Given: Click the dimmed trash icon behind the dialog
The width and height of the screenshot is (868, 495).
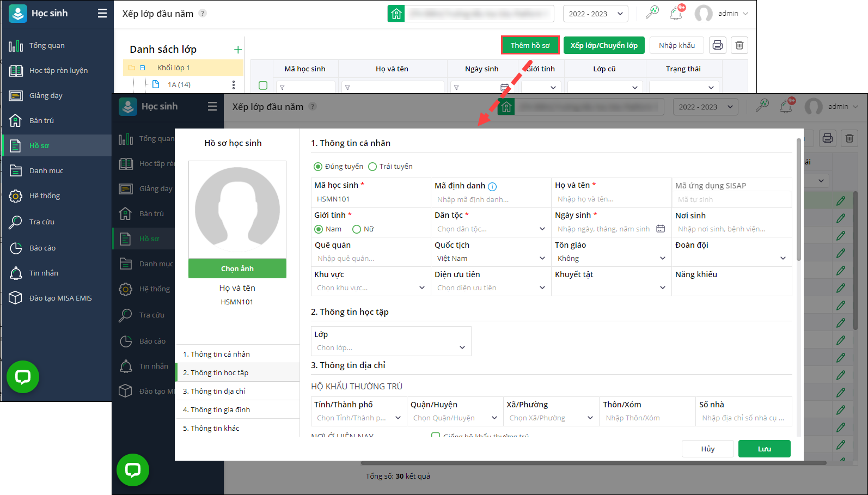Looking at the screenshot, I should click(849, 138).
